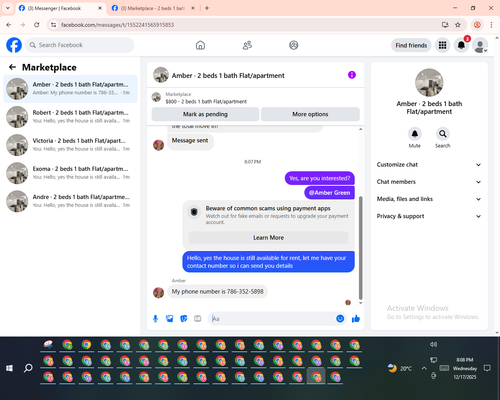This screenshot has height=400, width=500.
Task: Go back using the Marketplace back arrow
Action: click(12, 67)
